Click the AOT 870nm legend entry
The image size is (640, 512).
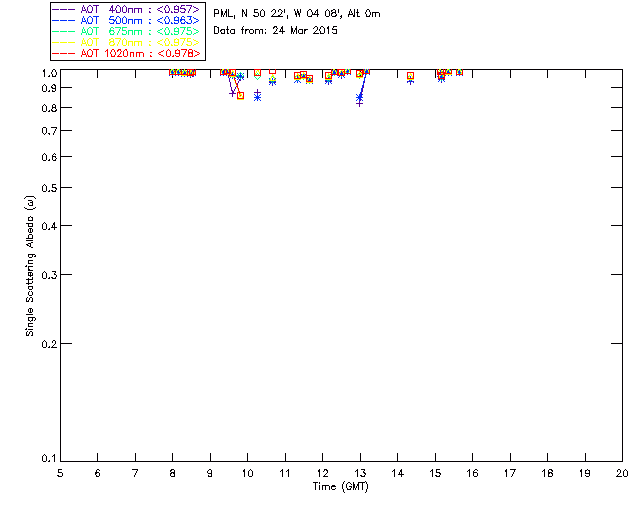click(x=126, y=42)
